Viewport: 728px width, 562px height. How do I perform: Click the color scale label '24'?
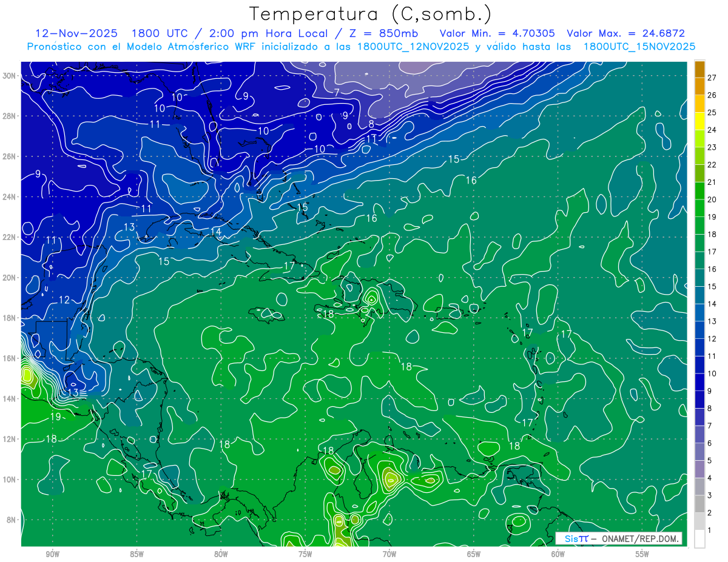point(712,130)
